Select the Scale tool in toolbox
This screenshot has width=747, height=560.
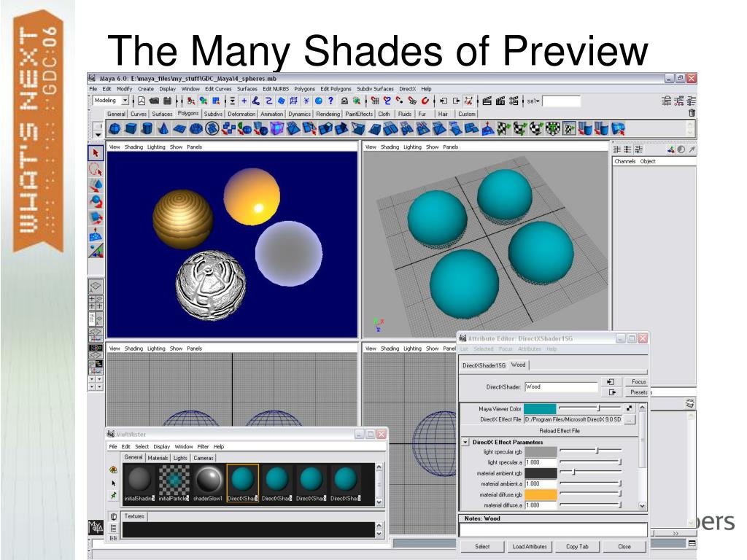click(x=96, y=218)
